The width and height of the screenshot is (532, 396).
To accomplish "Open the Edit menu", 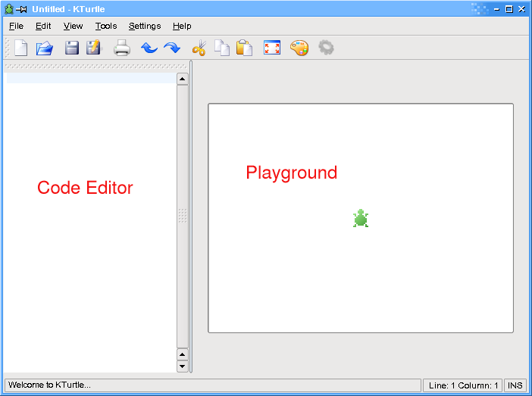I will coord(43,26).
